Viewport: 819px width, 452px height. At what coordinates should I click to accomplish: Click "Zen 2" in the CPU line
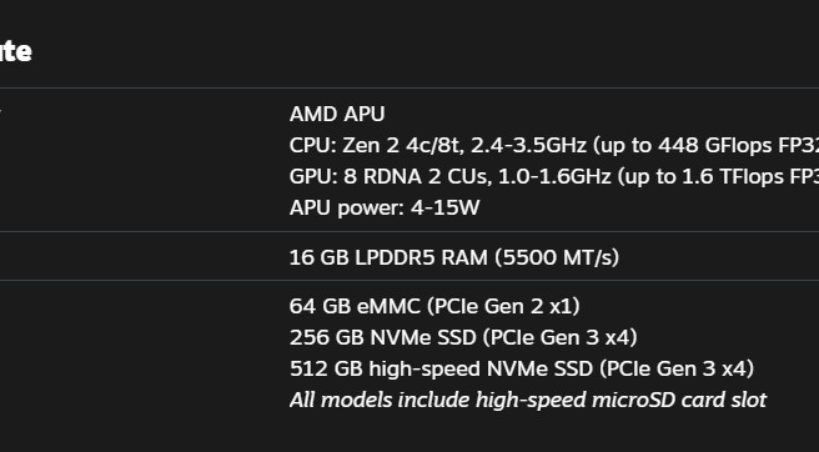click(358, 145)
